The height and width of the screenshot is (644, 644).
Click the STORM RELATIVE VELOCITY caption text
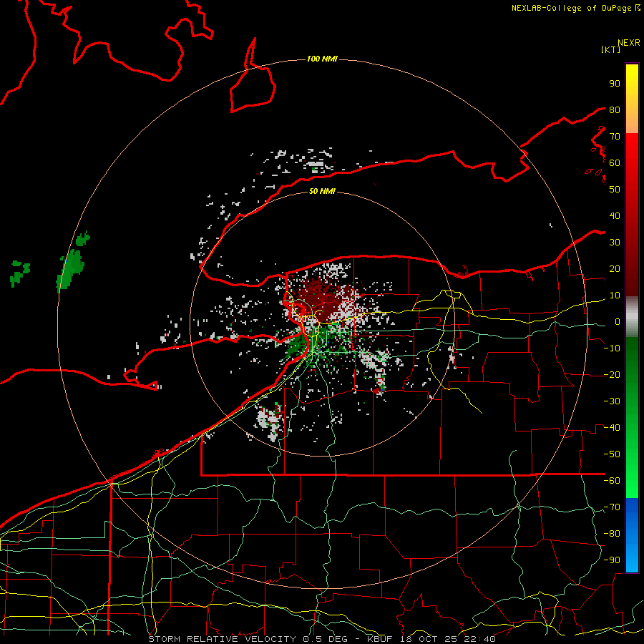point(222,639)
